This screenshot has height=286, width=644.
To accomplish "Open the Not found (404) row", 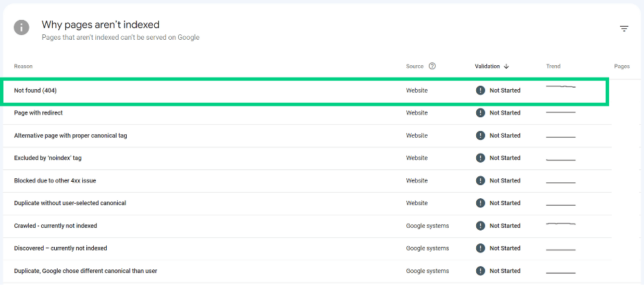I will [x=306, y=91].
